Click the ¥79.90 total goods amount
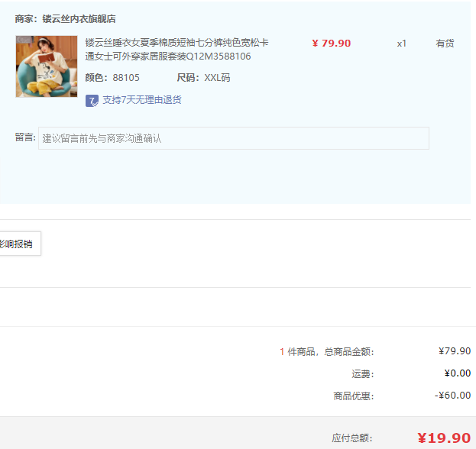 [x=455, y=351]
